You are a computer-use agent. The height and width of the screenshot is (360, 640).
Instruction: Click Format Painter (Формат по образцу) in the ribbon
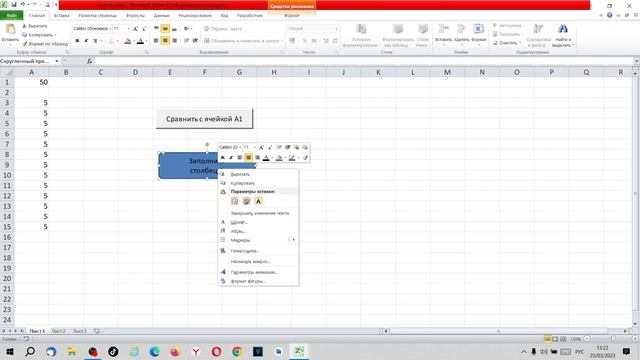click(45, 43)
